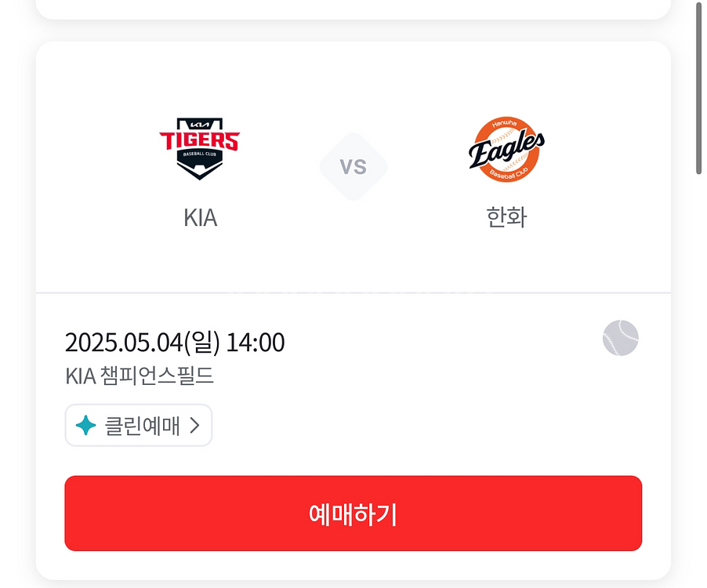This screenshot has height=588, width=707.
Task: Tap the VS diamond badge
Action: (x=353, y=166)
